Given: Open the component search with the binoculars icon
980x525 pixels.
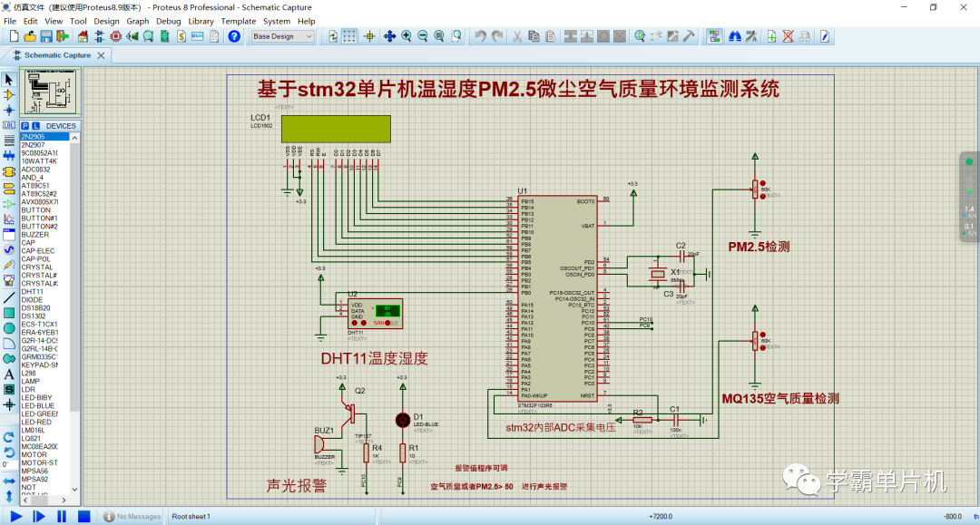Looking at the screenshot, I should (x=735, y=35).
